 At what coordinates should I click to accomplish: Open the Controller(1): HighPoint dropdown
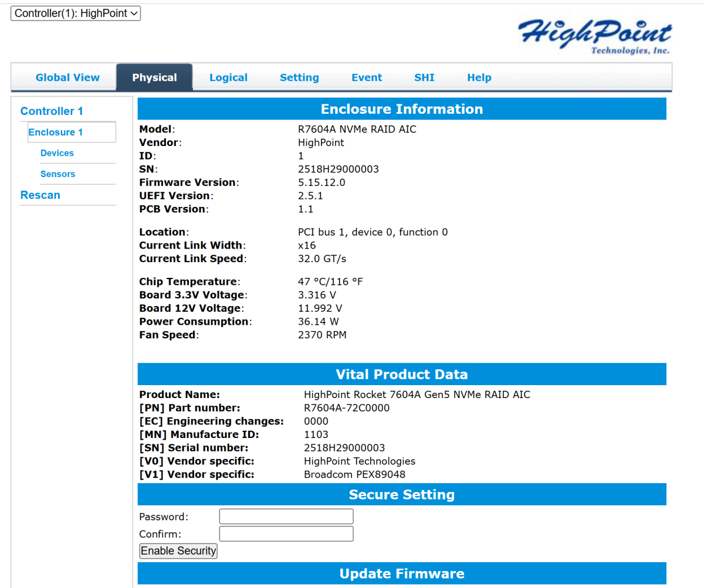click(x=75, y=13)
